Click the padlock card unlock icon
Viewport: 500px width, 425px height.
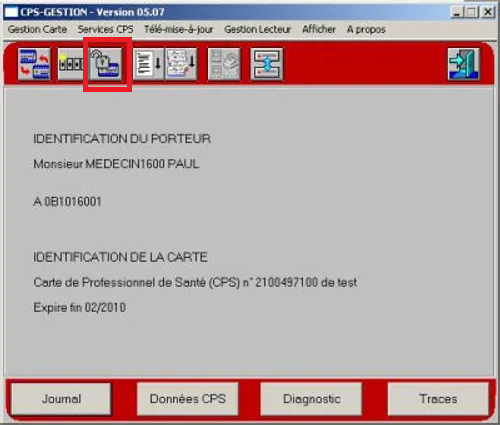106,64
